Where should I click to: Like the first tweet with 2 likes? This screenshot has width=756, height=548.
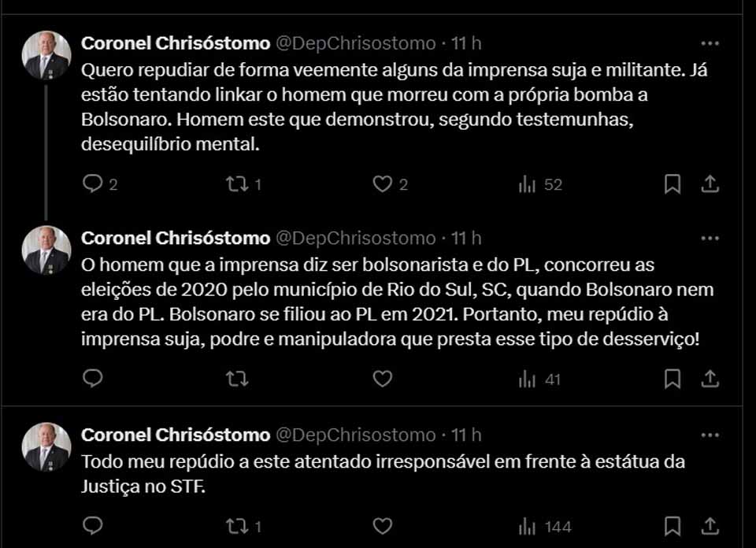coord(383,184)
